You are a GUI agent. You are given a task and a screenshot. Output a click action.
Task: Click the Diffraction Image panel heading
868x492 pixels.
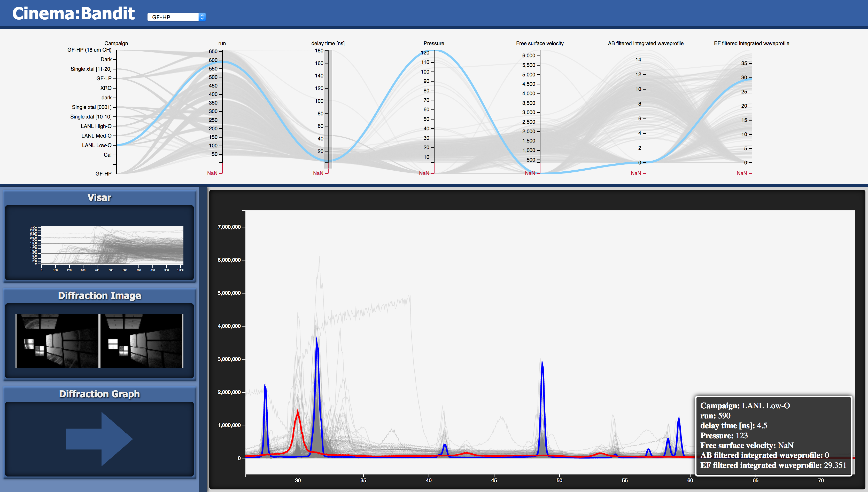pyautogui.click(x=99, y=296)
